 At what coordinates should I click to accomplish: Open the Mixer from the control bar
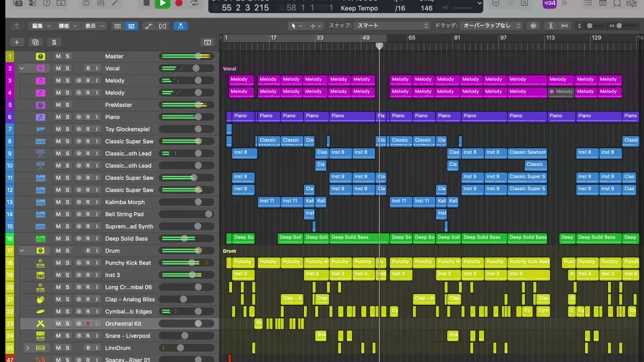tap(100, 4)
